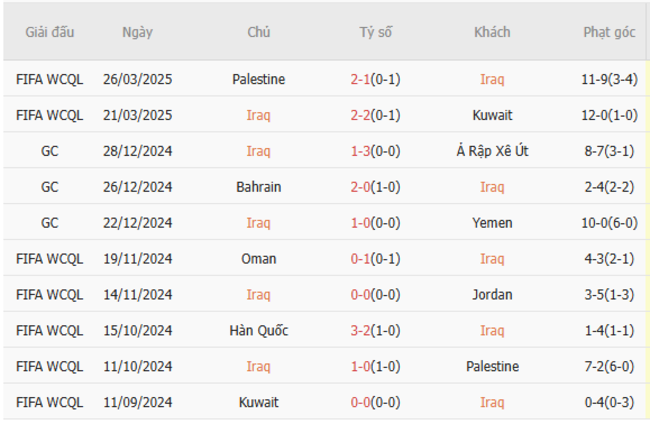This screenshot has height=424, width=650.
Task: Open the Bahrain home team link
Action: tap(258, 187)
